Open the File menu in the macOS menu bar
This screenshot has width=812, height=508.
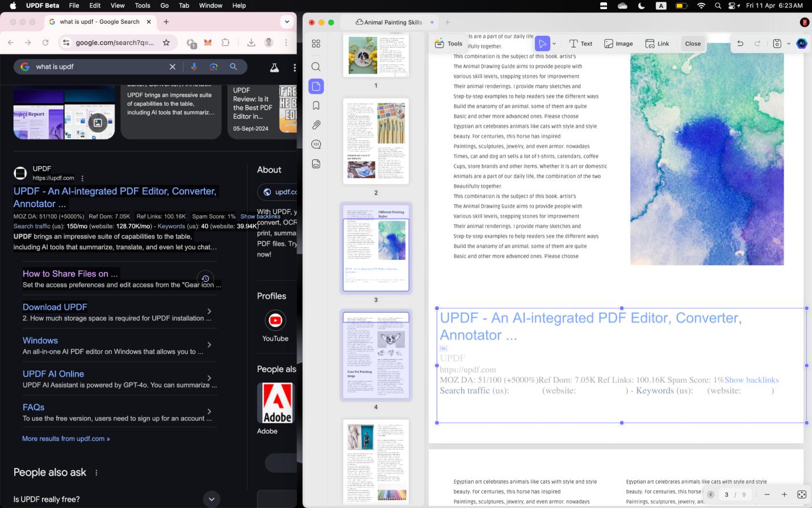click(74, 6)
